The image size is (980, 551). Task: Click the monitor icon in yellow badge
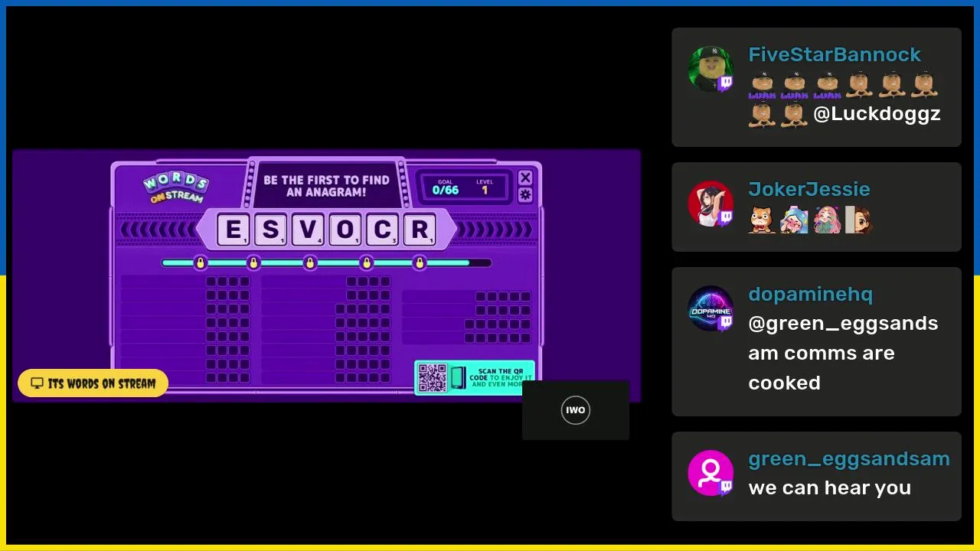[x=37, y=383]
